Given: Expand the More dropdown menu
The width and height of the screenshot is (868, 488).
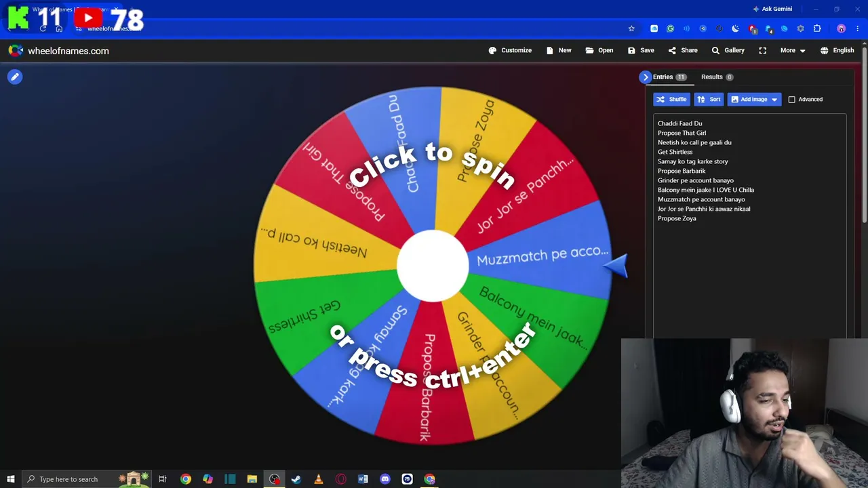Looking at the screenshot, I should click(793, 50).
